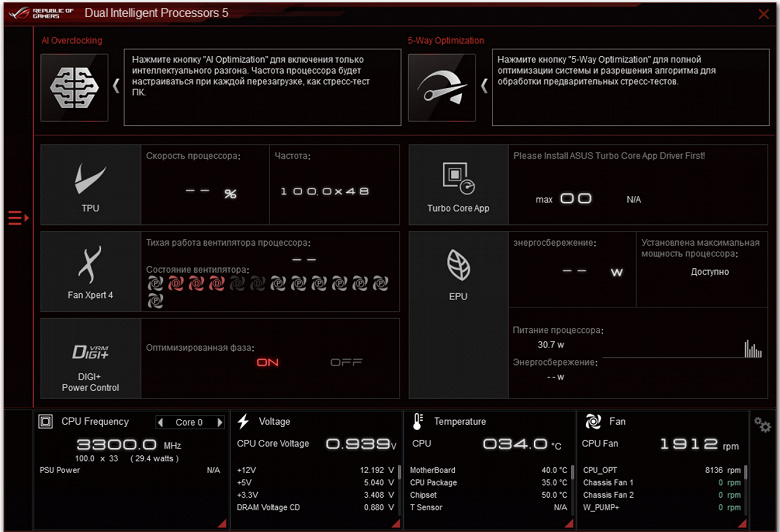780x532 pixels.
Task: Select the Chipset temperature row
Action: [488, 495]
